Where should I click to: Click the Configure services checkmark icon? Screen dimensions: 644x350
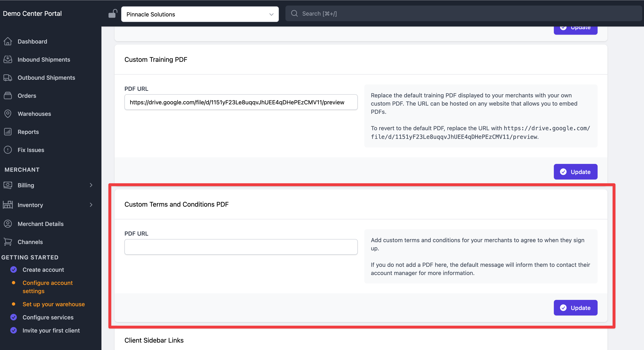pos(14,317)
